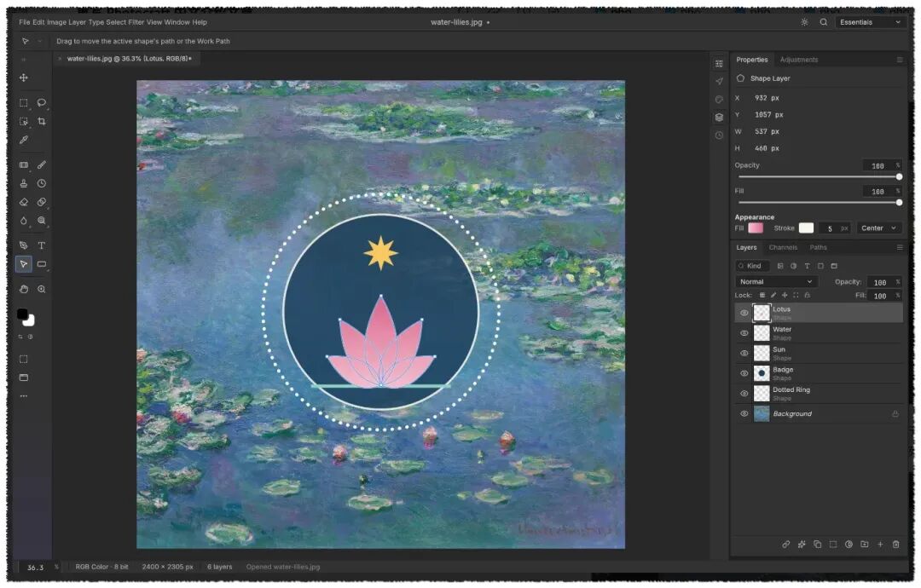
Task: Select the Eyedropper tool
Action: pos(24,140)
